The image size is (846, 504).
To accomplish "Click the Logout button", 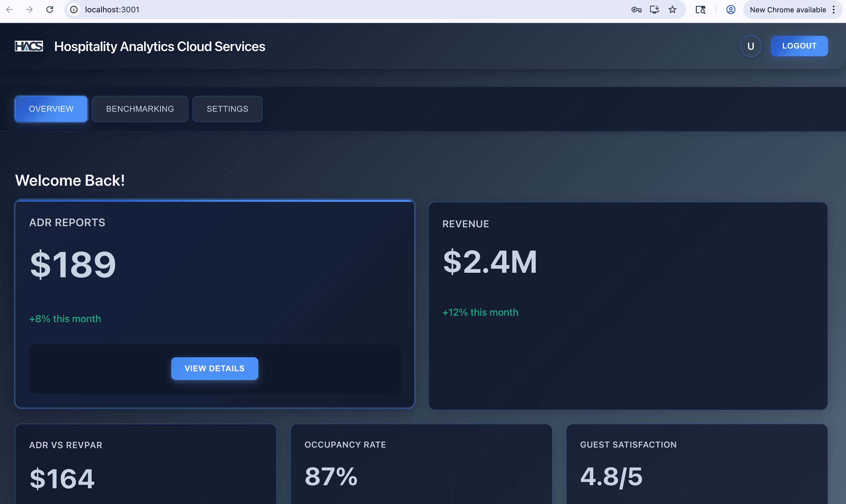I will [799, 46].
